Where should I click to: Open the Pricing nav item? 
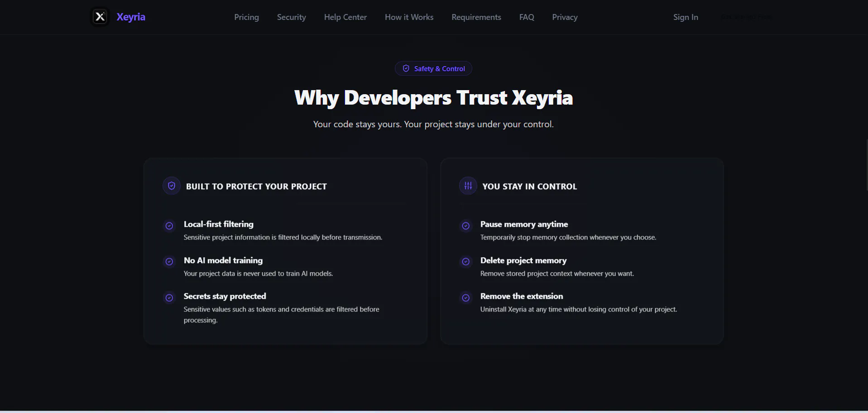tap(246, 17)
